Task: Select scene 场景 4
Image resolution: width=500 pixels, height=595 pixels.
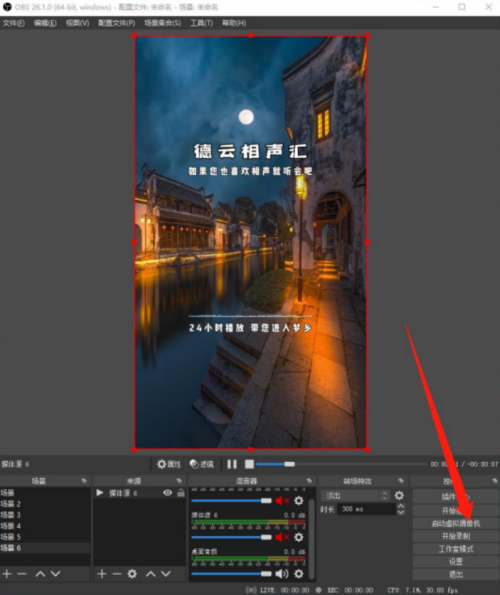Action: pos(45,526)
